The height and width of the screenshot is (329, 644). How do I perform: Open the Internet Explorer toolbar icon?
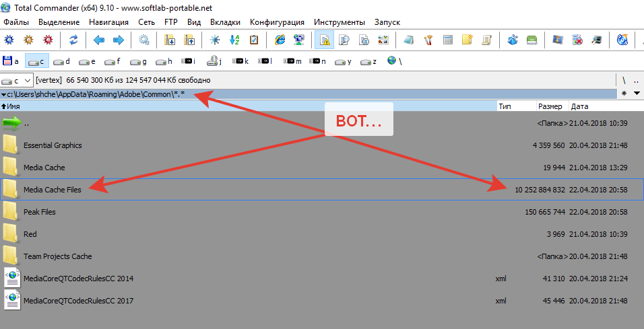pyautogui.click(x=280, y=40)
